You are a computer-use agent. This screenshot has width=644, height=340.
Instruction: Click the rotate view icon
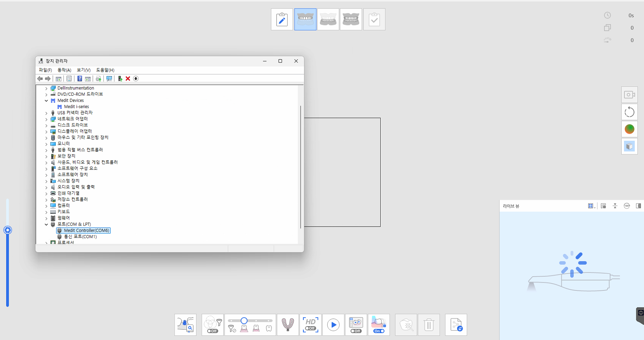pyautogui.click(x=629, y=112)
